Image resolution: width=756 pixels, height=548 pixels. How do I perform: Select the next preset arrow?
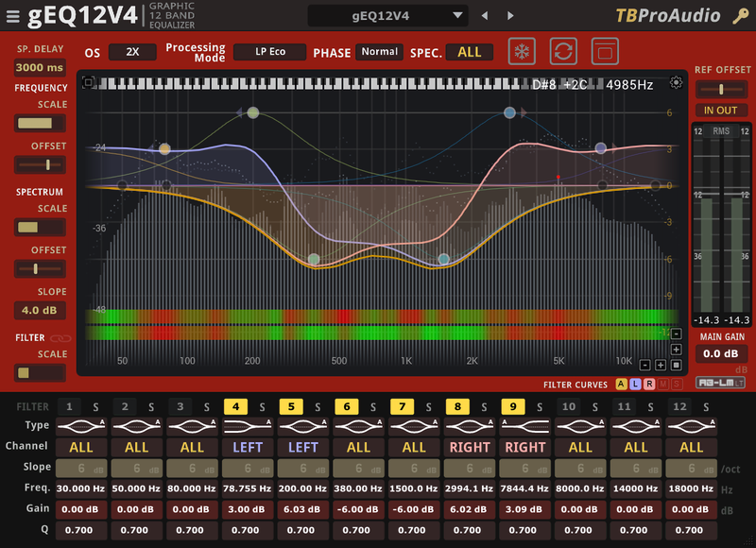(510, 16)
